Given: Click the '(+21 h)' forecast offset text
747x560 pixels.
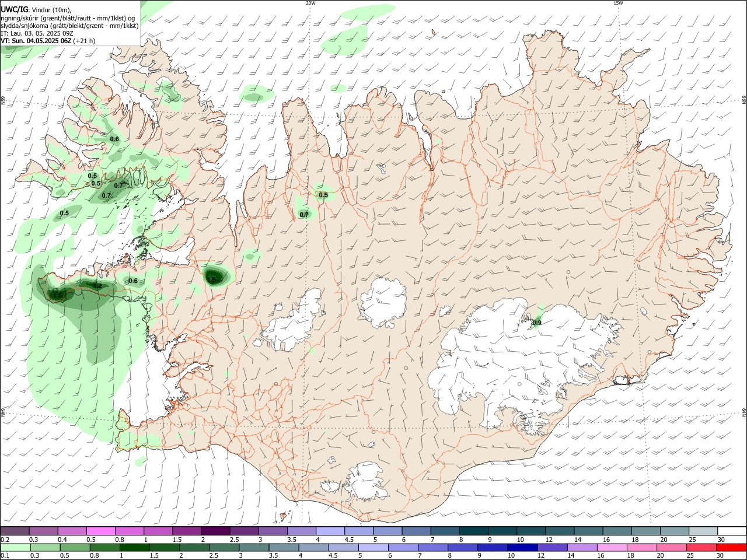Looking at the screenshot, I should point(85,41).
